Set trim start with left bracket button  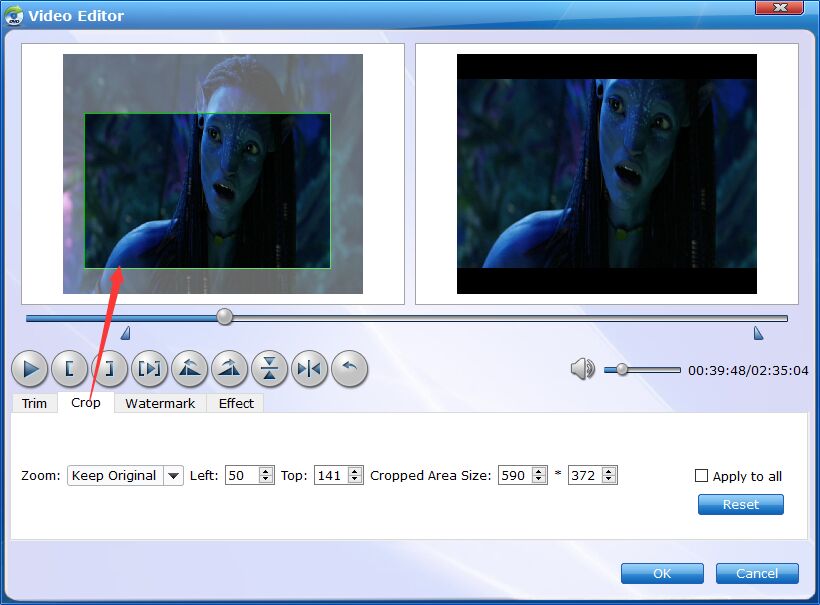coord(70,369)
